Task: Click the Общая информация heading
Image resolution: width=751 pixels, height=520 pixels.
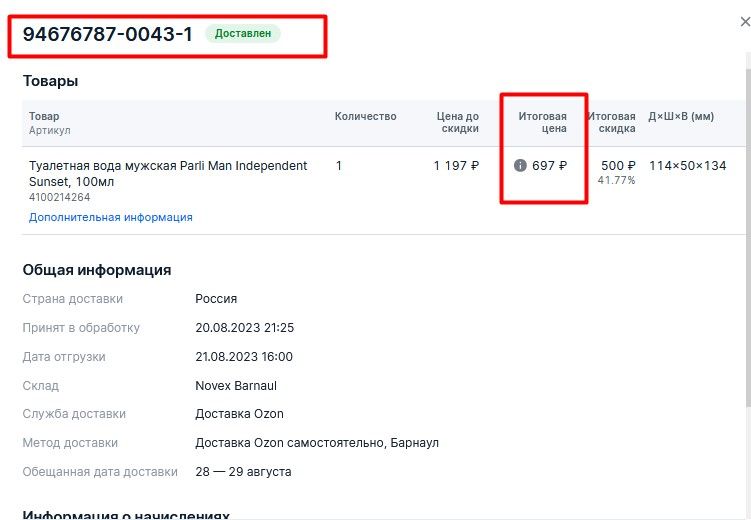Action: tap(97, 270)
